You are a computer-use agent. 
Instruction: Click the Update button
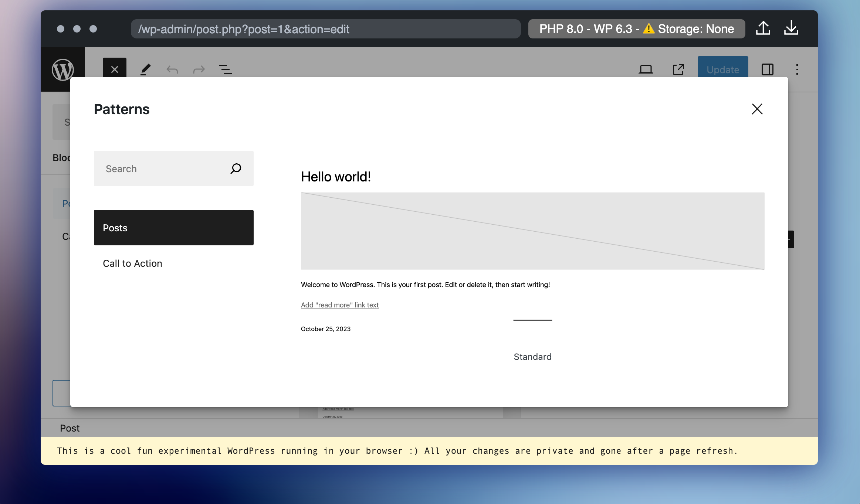pos(722,69)
